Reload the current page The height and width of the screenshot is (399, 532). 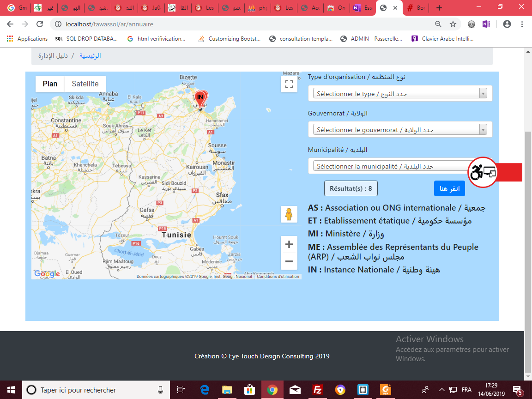pyautogui.click(x=40, y=24)
